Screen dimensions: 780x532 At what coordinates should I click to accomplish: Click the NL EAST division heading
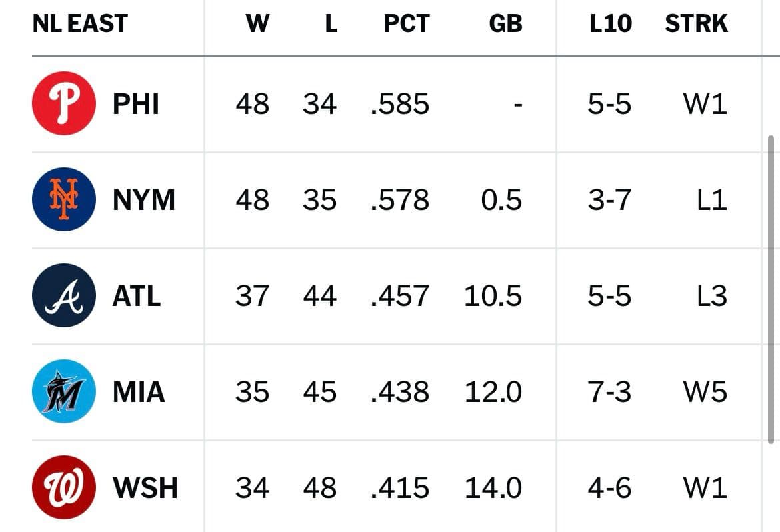(80, 23)
